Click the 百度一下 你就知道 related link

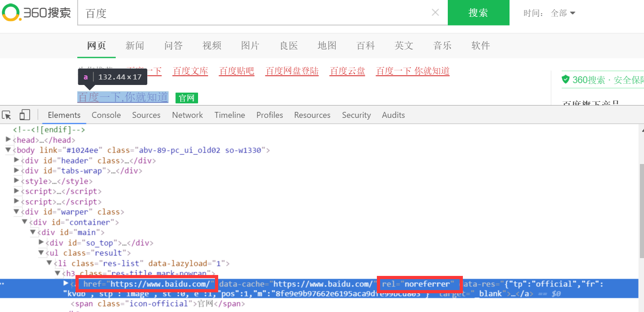coord(413,71)
